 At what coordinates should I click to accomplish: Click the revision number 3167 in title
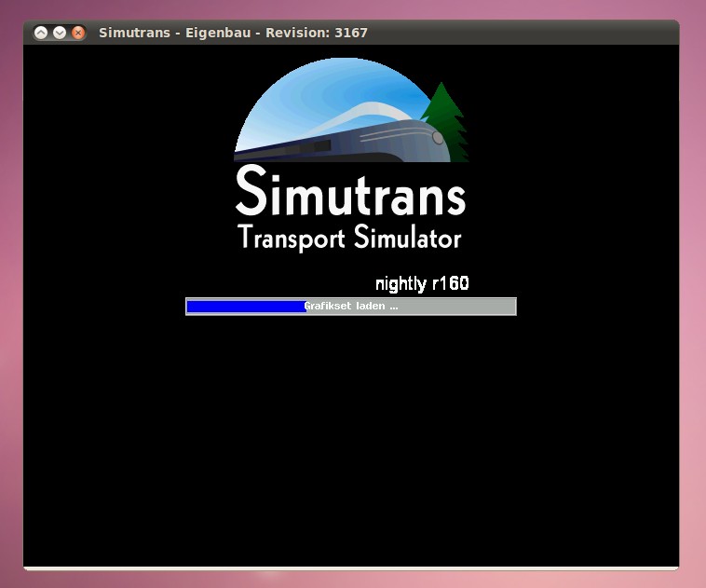coord(351,33)
